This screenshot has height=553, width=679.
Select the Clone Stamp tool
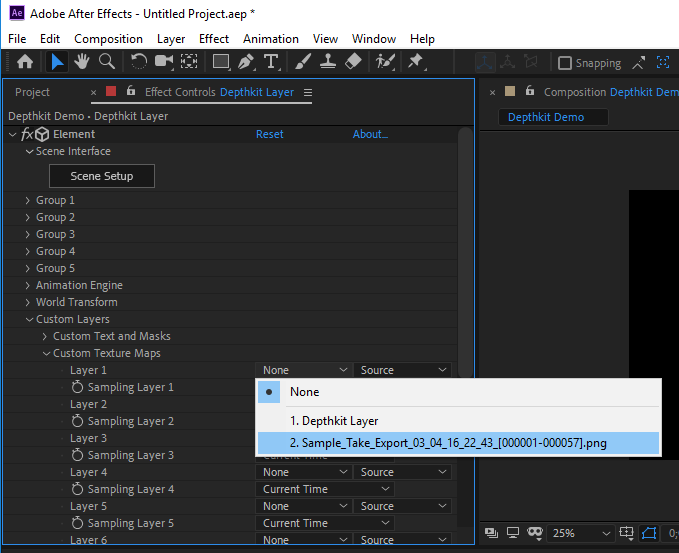coord(327,62)
